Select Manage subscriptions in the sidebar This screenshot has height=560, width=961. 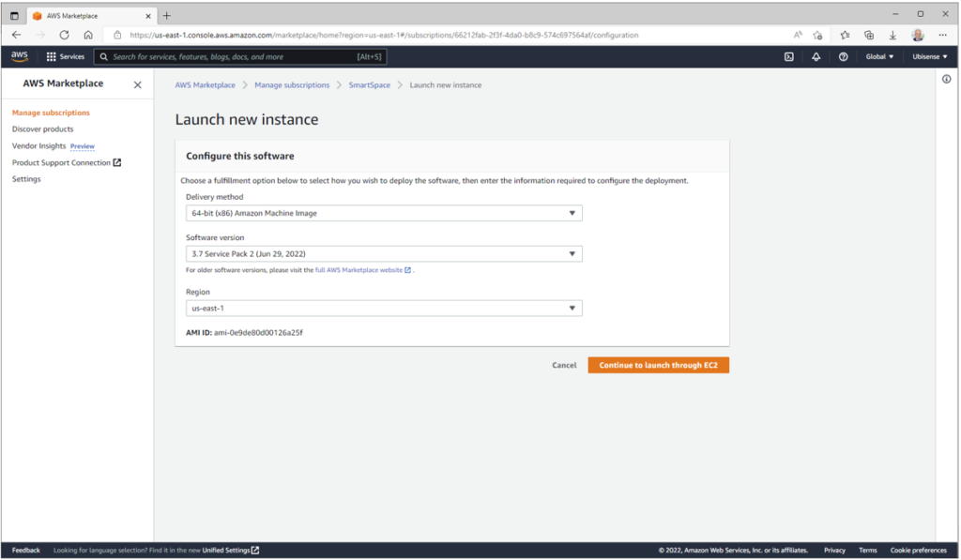[x=51, y=113]
